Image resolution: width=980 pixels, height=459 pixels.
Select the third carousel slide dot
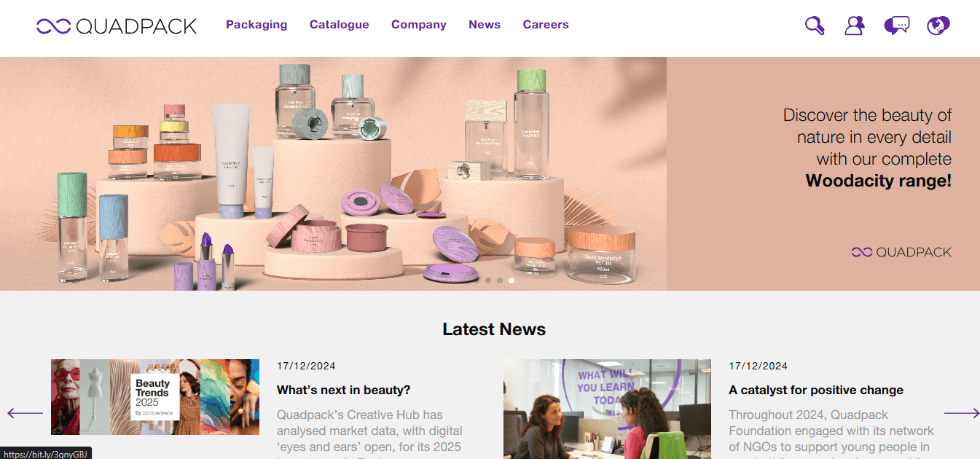click(511, 280)
